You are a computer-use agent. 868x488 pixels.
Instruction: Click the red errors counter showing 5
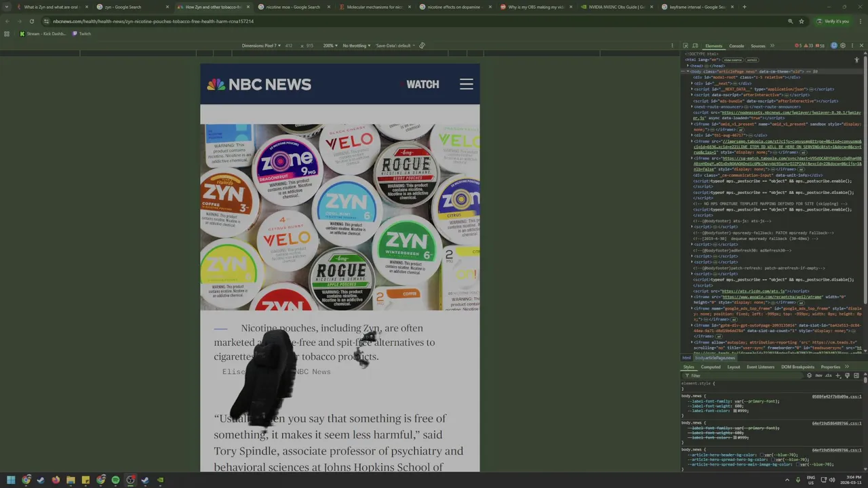tap(798, 45)
